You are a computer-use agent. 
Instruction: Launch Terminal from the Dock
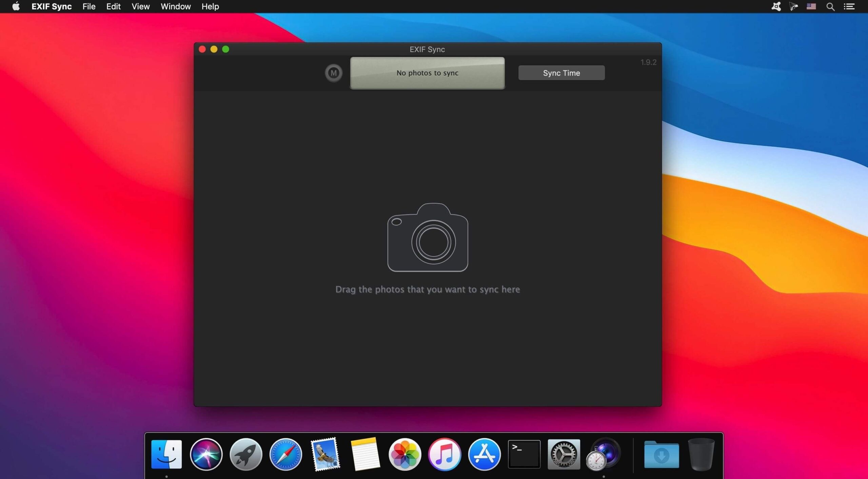[524, 454]
